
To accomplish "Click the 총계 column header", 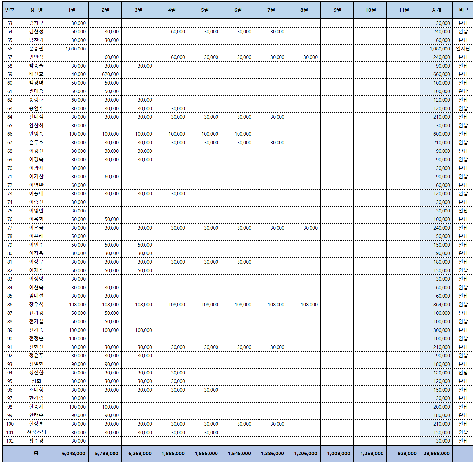I will tap(436, 10).
